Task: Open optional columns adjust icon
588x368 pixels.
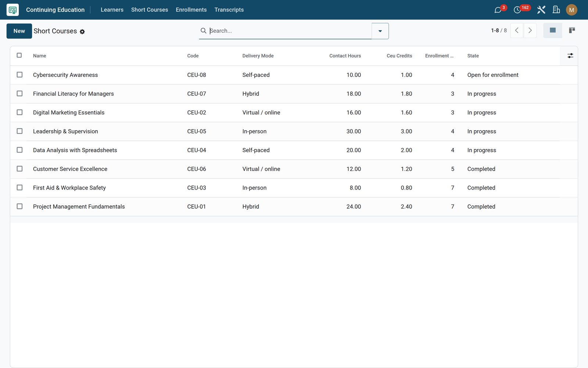Action: coord(570,56)
